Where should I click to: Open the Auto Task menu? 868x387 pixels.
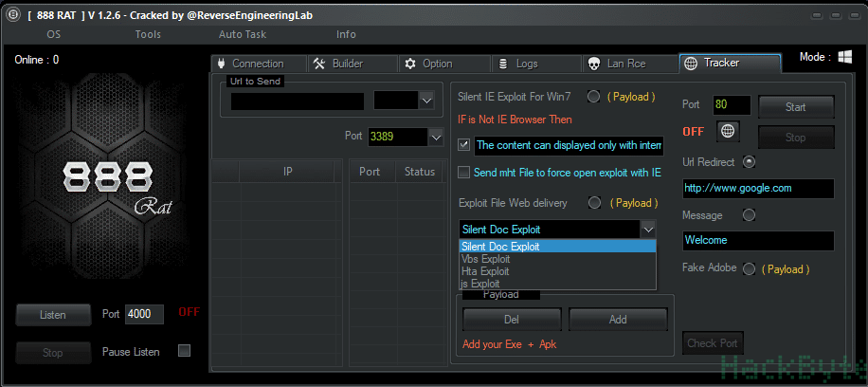pos(243,34)
